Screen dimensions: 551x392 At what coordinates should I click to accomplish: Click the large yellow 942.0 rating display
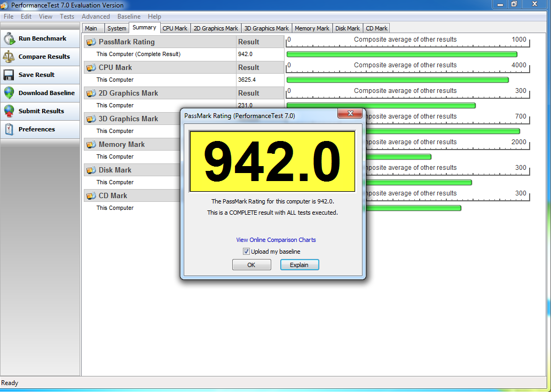(x=272, y=162)
